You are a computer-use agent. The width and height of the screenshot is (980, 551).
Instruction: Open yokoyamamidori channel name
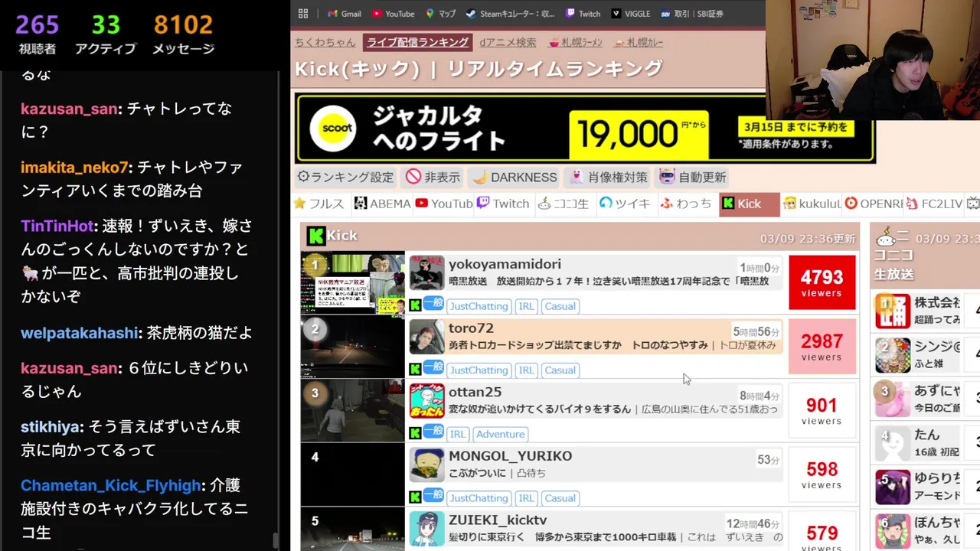[x=505, y=264]
